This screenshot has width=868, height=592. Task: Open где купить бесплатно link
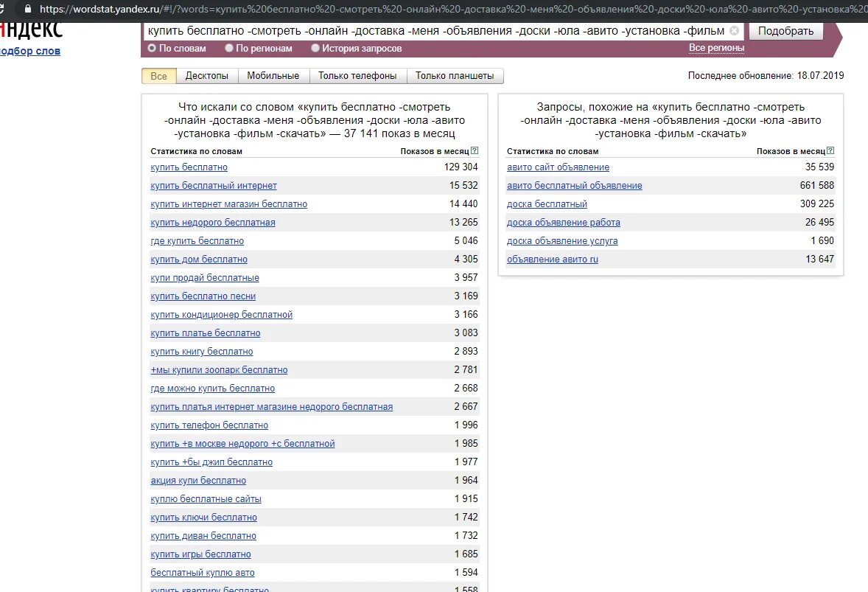pos(197,241)
